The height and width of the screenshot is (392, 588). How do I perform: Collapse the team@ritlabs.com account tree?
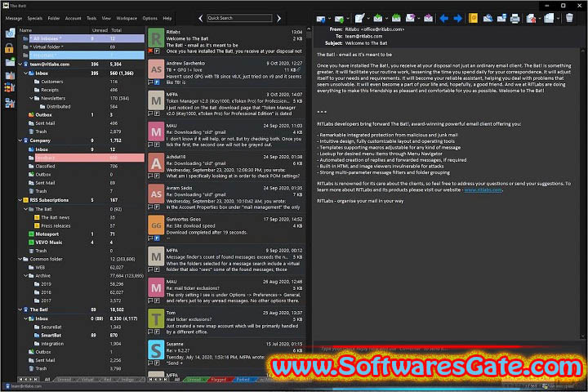click(20, 65)
